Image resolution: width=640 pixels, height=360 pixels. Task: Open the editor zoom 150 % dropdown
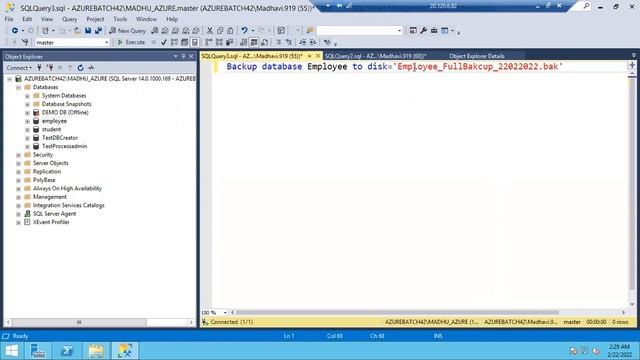225,313
